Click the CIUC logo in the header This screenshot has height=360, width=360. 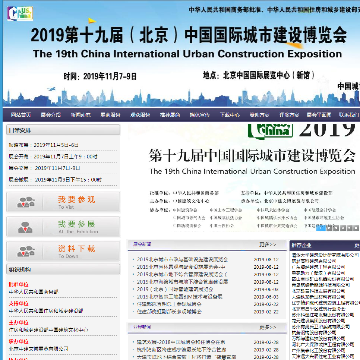click(20, 14)
